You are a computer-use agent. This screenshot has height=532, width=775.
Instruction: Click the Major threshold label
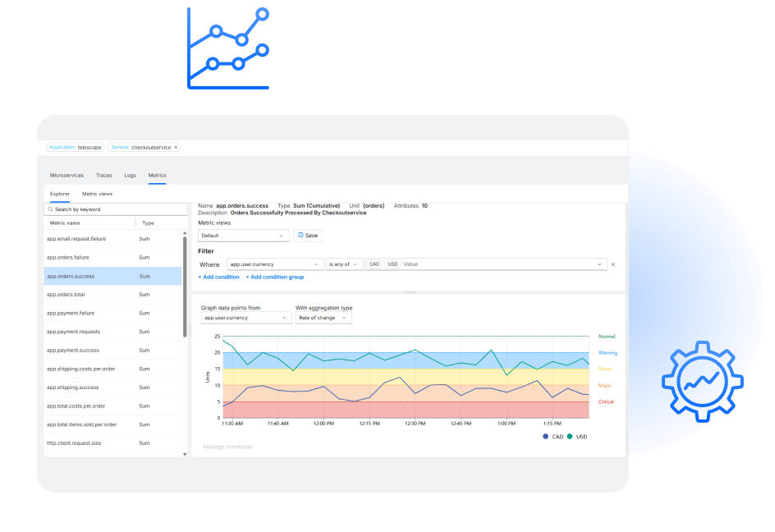[605, 385]
